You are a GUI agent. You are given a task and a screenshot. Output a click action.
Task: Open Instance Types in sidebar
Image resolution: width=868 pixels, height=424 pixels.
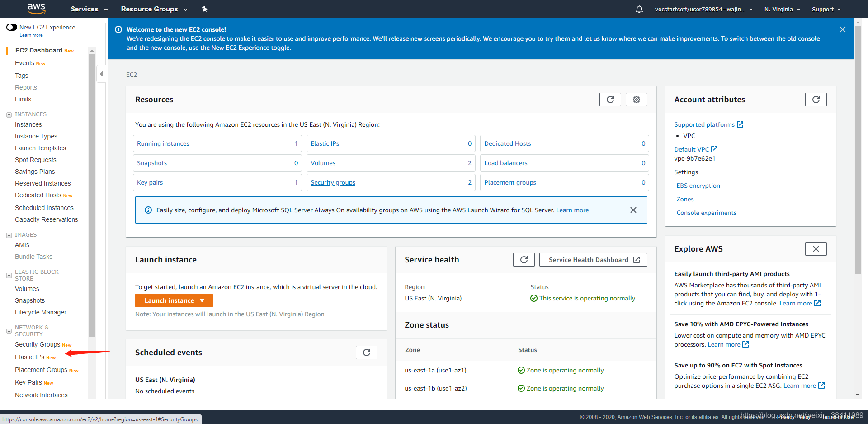tap(36, 136)
